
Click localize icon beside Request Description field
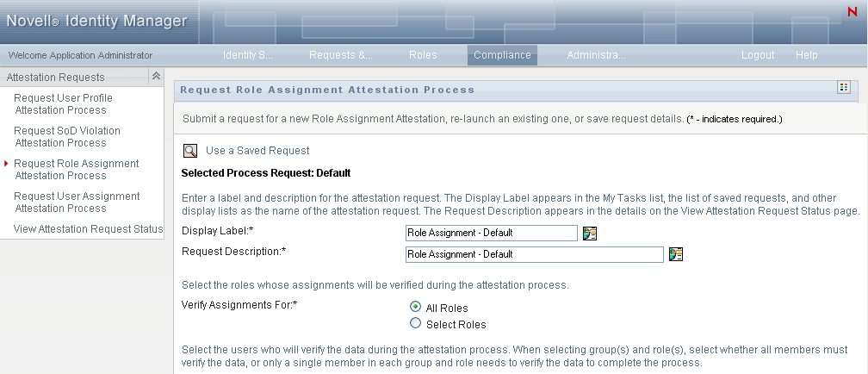(676, 254)
